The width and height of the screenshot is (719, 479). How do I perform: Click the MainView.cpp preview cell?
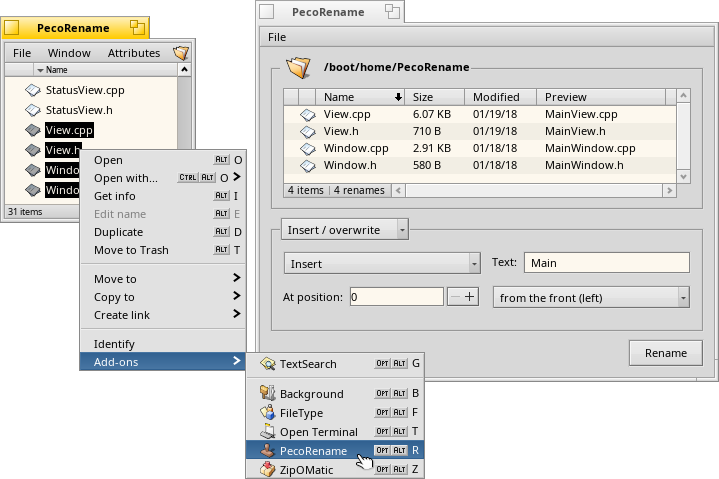581,114
